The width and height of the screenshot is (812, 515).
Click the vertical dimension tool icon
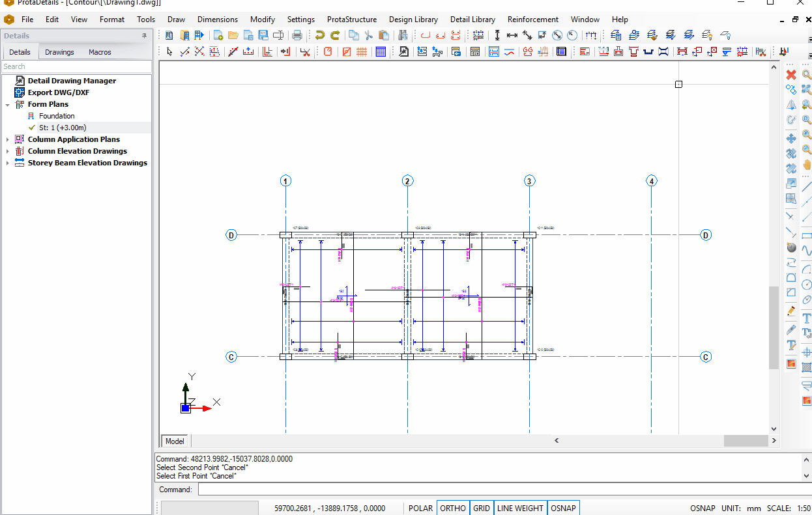[497, 35]
